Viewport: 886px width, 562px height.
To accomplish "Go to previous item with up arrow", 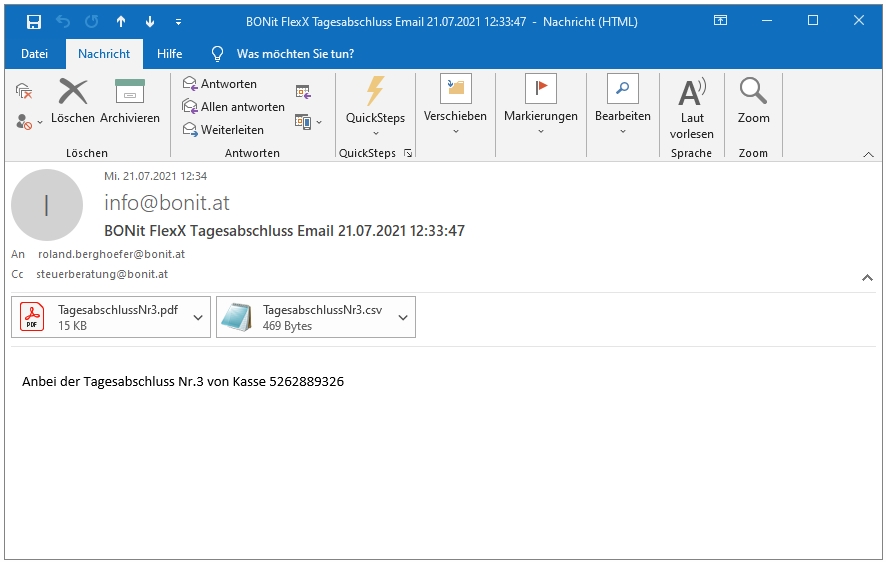I will (121, 22).
